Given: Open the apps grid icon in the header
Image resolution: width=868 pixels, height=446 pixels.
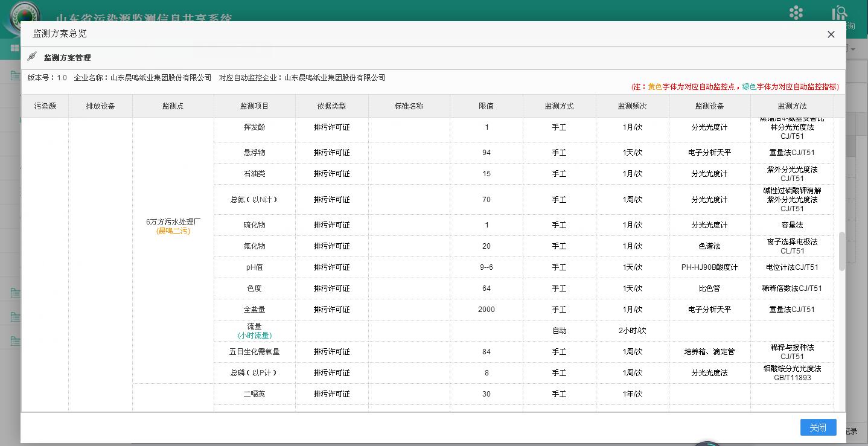Looking at the screenshot, I should click(796, 13).
